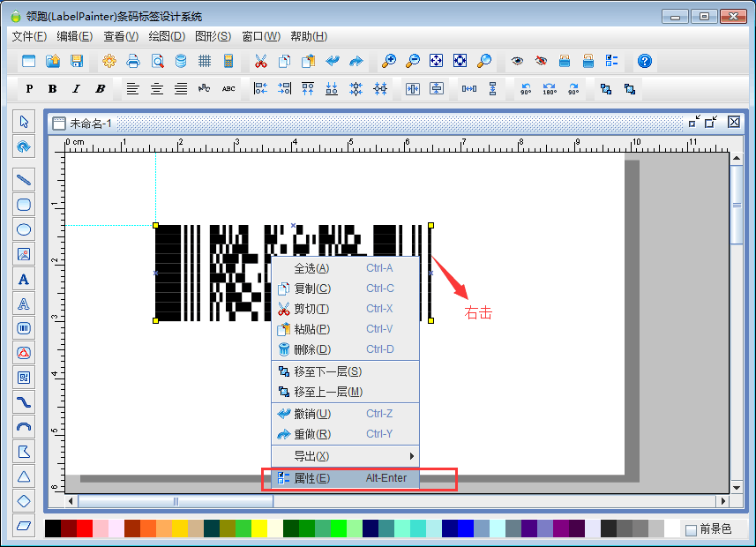Select the 2D barcode tool

24,378
